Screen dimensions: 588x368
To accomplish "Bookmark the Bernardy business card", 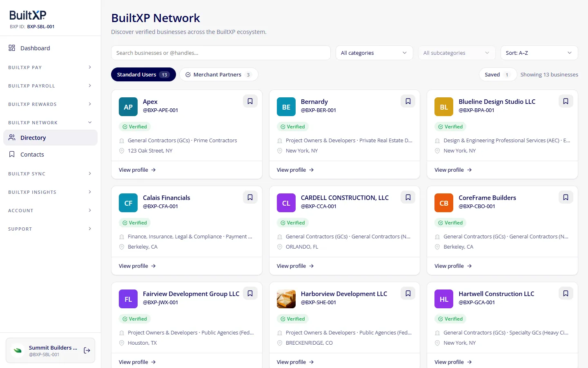I will (408, 101).
